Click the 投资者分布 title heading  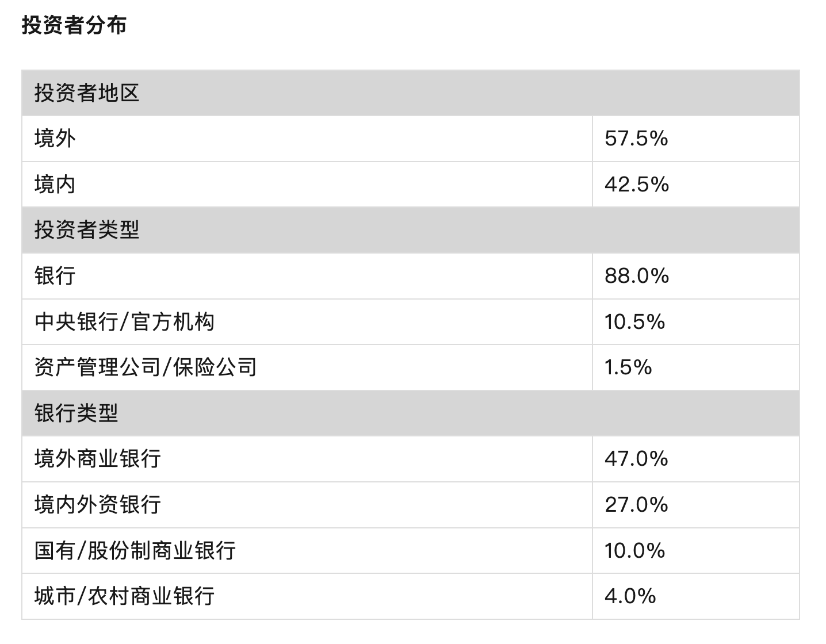74,25
